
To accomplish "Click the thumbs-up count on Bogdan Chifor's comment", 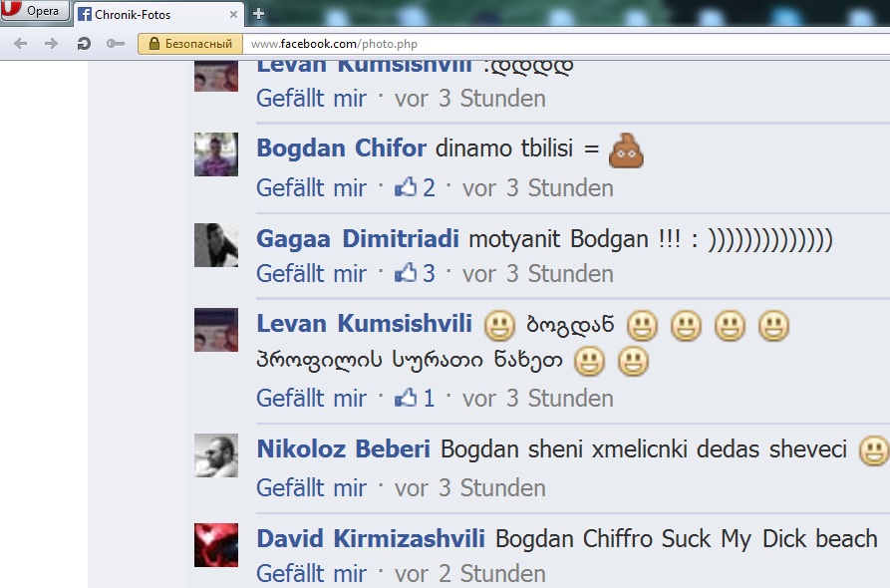I will pyautogui.click(x=415, y=188).
